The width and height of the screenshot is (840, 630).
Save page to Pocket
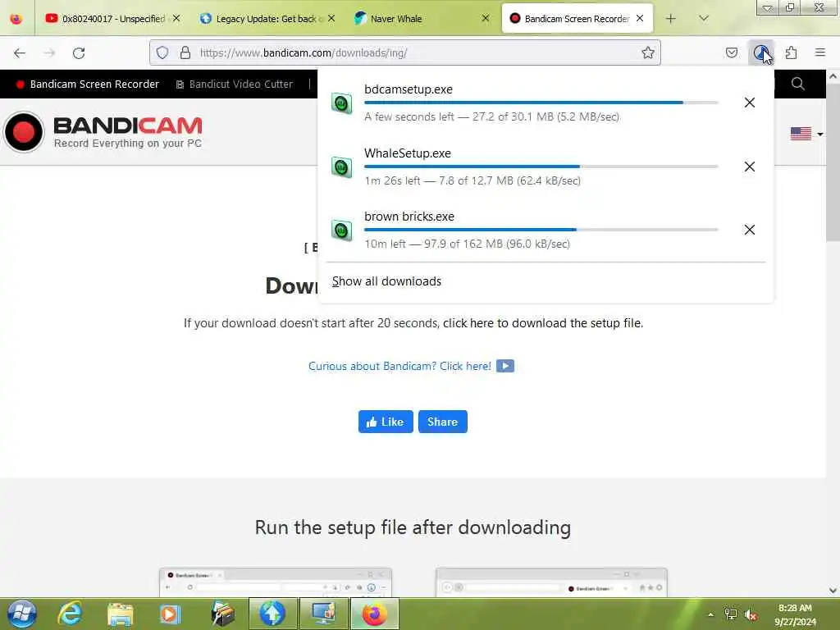click(x=731, y=52)
